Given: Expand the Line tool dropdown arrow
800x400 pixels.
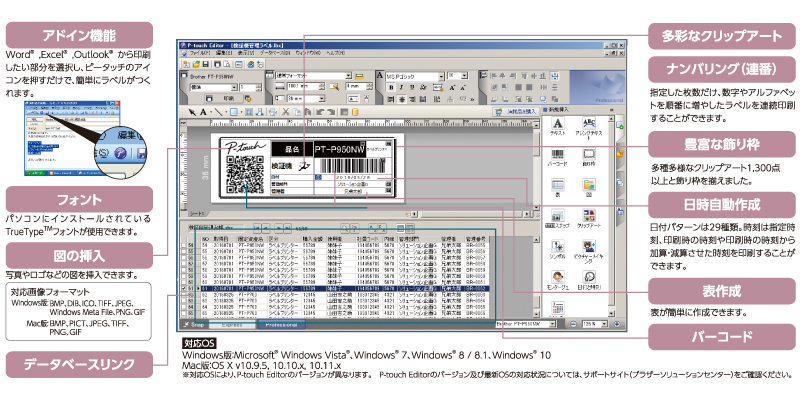Looking at the screenshot, I should pyautogui.click(x=225, y=112).
